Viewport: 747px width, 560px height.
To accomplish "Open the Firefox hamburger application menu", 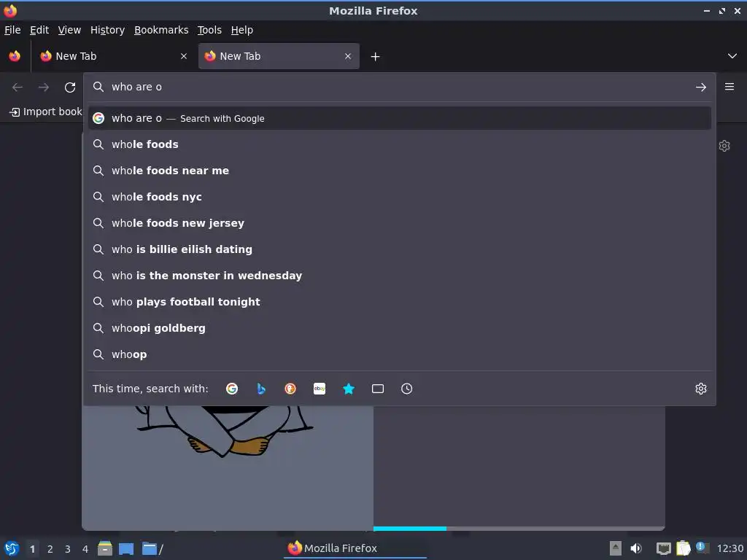I will coord(729,87).
